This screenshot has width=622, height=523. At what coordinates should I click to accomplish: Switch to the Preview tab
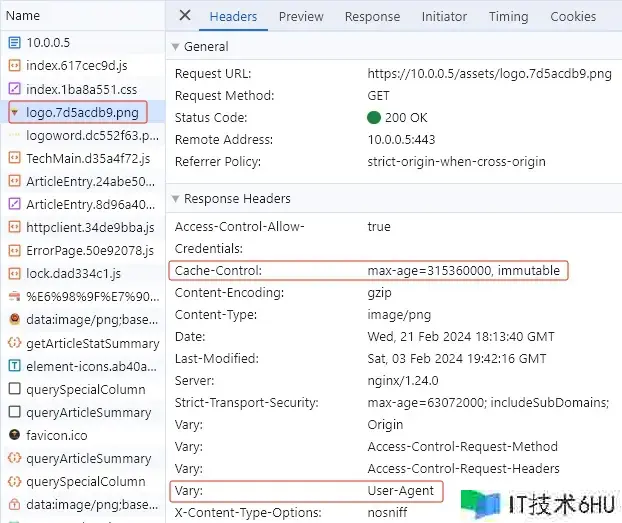pyautogui.click(x=301, y=16)
